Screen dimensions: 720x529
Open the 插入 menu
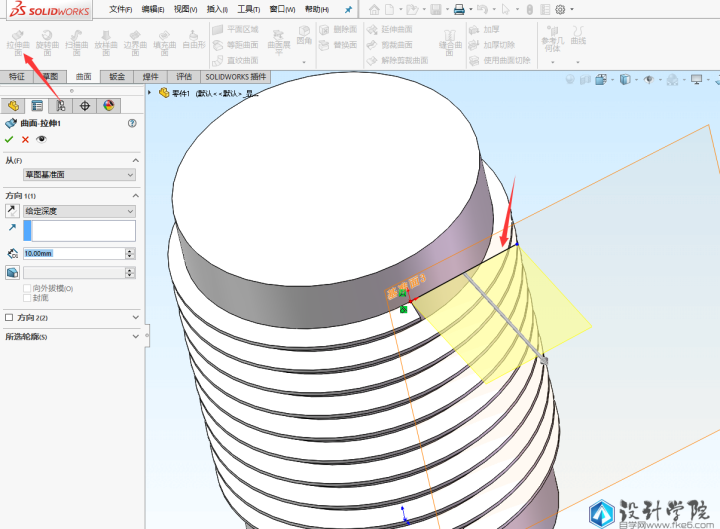tap(216, 9)
